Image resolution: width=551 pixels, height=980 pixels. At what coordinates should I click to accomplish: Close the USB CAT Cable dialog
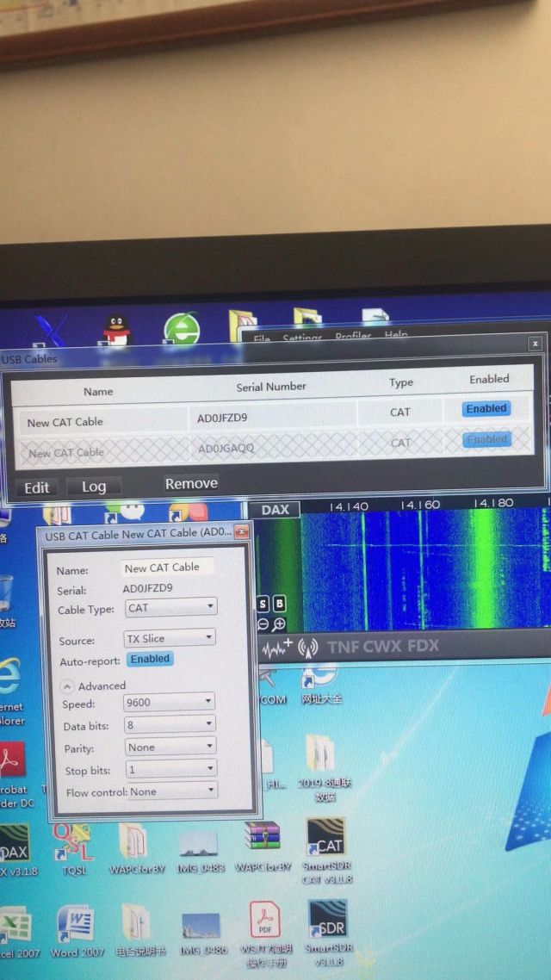click(x=241, y=532)
